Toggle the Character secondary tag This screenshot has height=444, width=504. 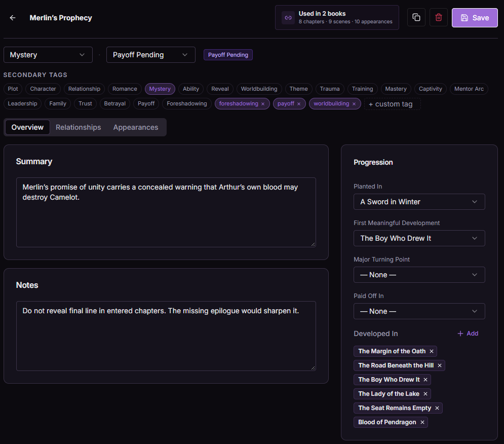(x=43, y=89)
